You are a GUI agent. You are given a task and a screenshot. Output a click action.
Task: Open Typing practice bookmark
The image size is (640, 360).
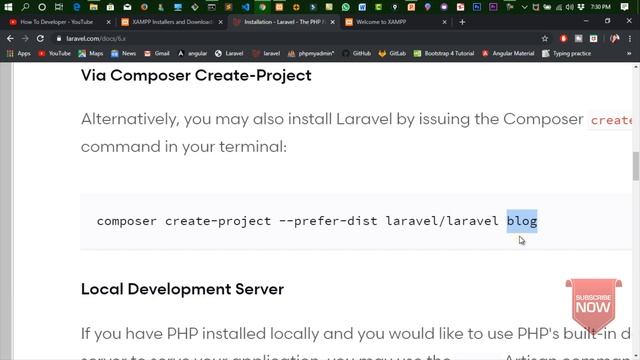click(x=567, y=53)
